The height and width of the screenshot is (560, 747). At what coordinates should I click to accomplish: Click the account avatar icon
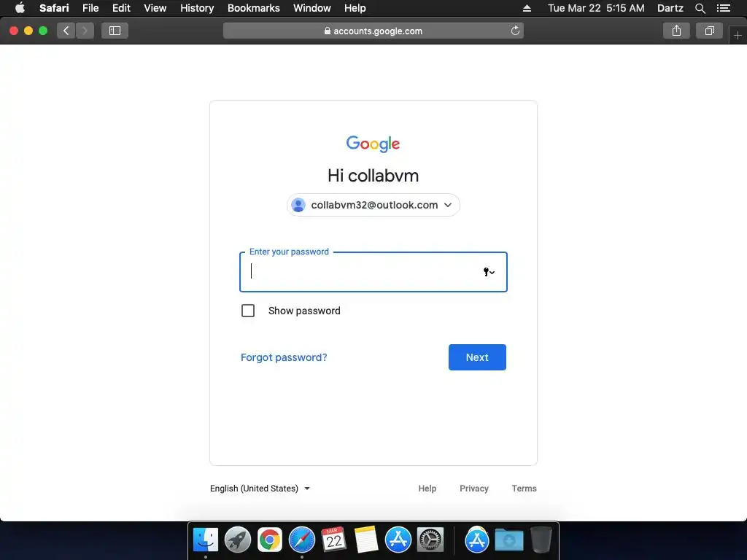tap(298, 205)
